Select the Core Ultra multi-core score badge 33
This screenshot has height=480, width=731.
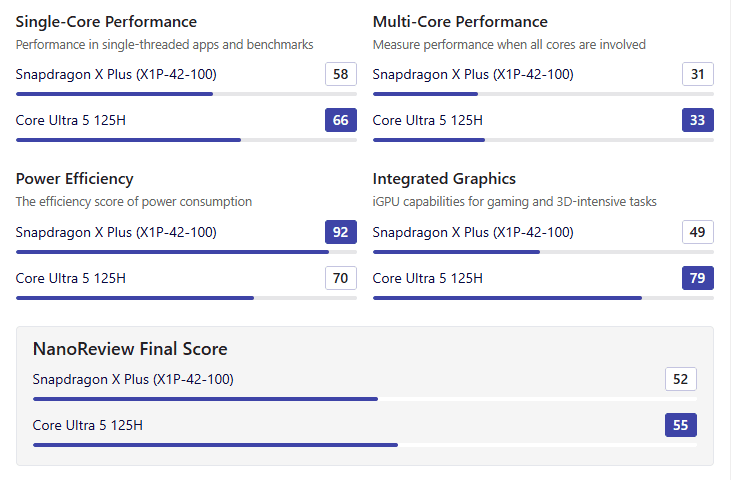698,120
